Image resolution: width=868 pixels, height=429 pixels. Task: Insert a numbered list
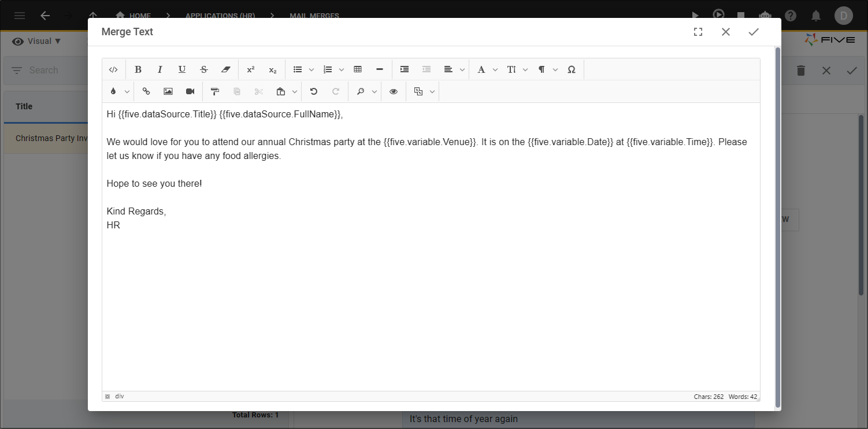coord(328,69)
